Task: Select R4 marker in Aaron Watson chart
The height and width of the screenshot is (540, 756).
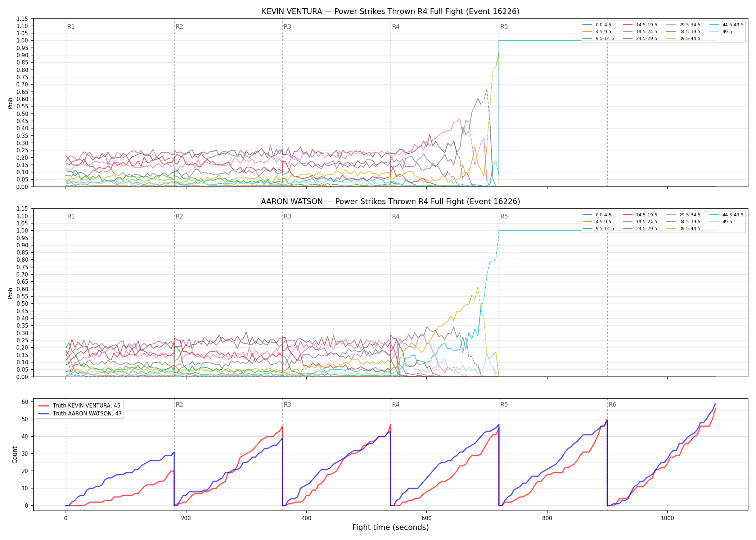Action: pos(396,216)
